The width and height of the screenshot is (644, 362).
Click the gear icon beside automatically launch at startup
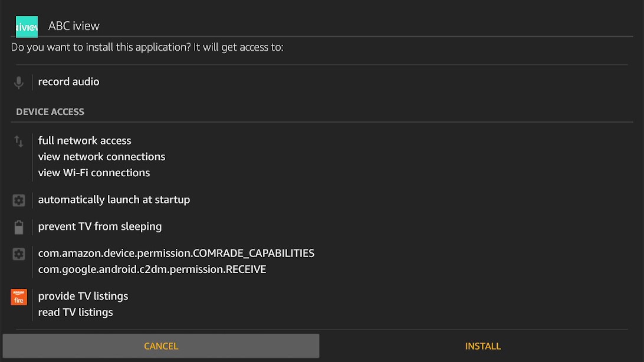tap(18, 200)
